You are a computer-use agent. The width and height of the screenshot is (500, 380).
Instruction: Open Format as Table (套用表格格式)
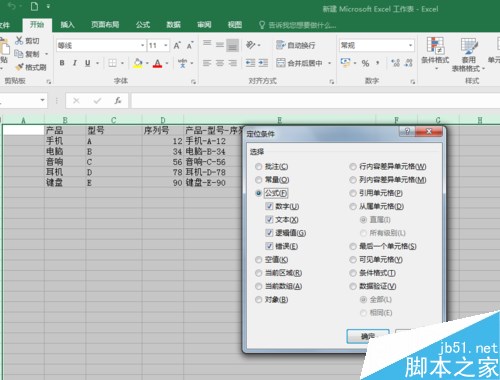[468, 55]
